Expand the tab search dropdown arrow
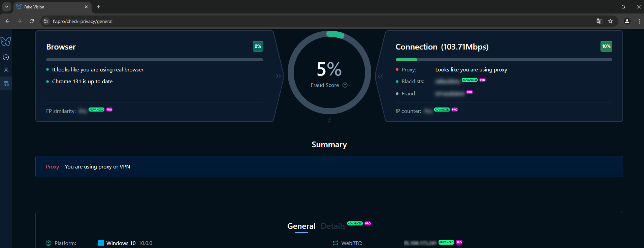Viewport: 644px width, 248px height. [x=7, y=7]
